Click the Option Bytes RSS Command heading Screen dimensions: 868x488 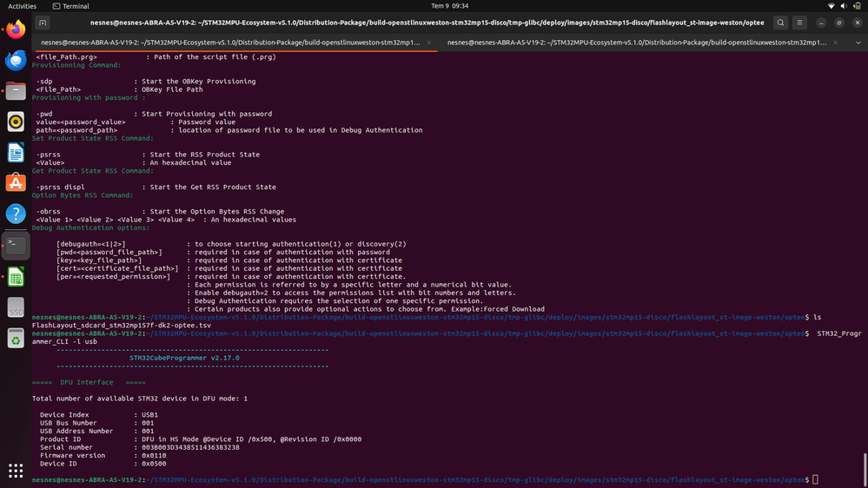[x=83, y=195]
